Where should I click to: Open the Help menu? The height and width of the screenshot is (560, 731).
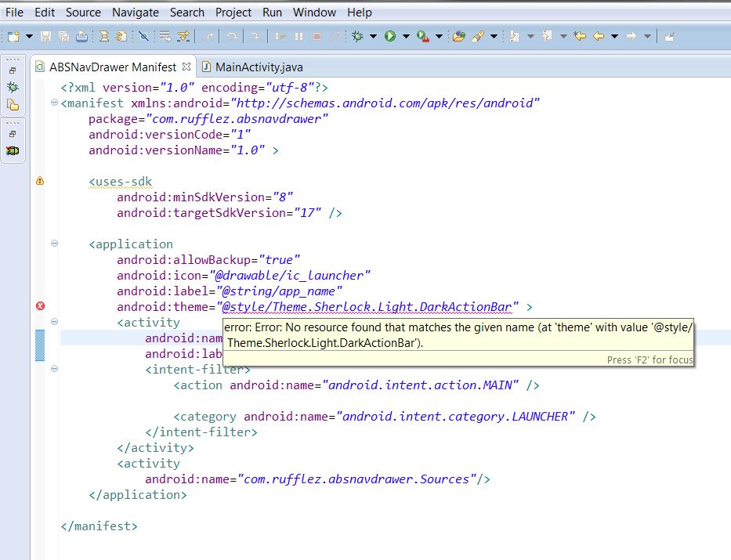click(x=360, y=12)
